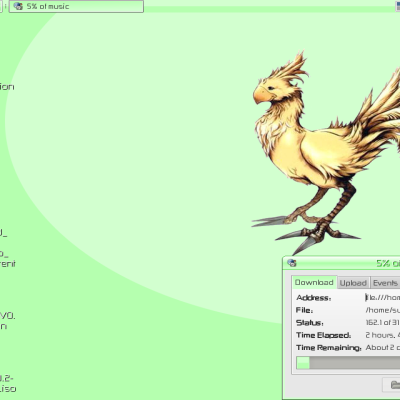This screenshot has height=400, width=400.
Task: Open the "5% of music" taskbar entry
Action: [x=76, y=6]
